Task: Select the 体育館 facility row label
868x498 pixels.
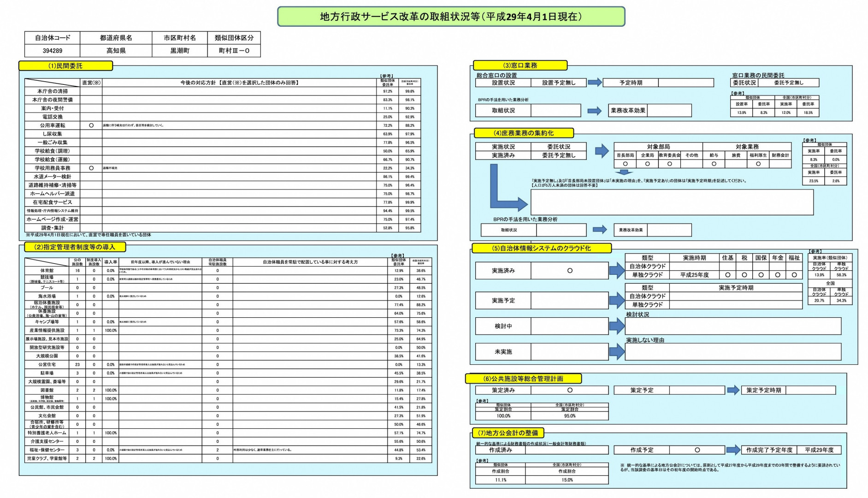Action: (47, 271)
